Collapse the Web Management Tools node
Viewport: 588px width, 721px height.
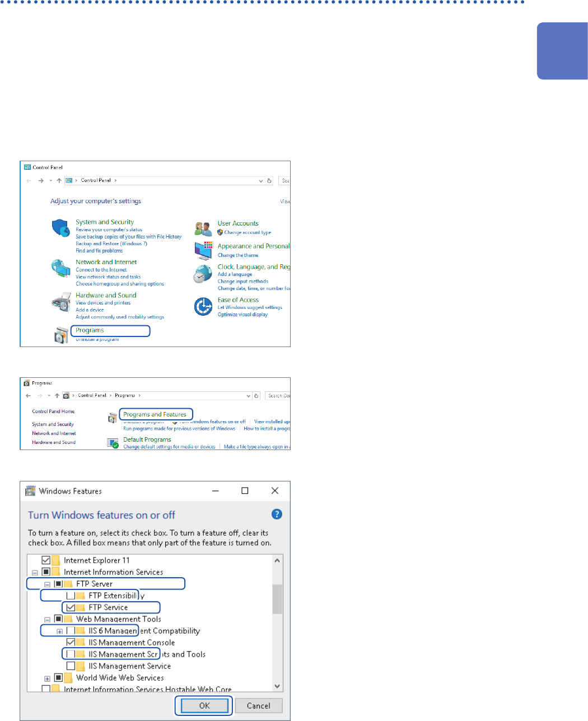pyautogui.click(x=47, y=620)
